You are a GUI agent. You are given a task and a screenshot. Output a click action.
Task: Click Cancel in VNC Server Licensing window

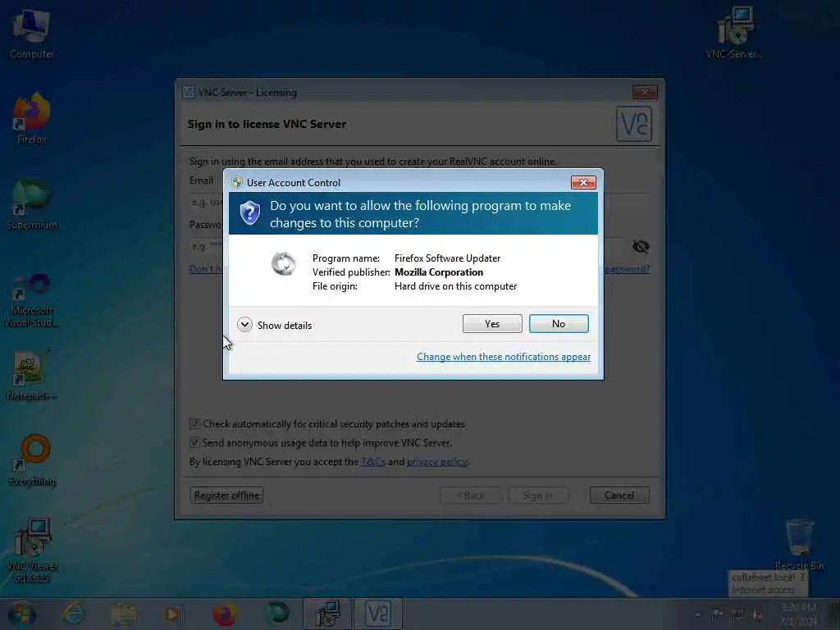click(x=619, y=495)
